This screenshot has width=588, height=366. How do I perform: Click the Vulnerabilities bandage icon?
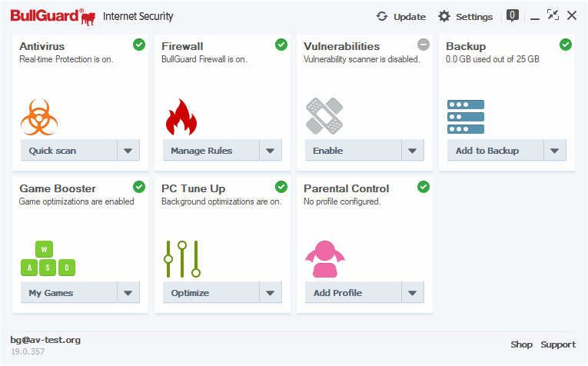324,116
